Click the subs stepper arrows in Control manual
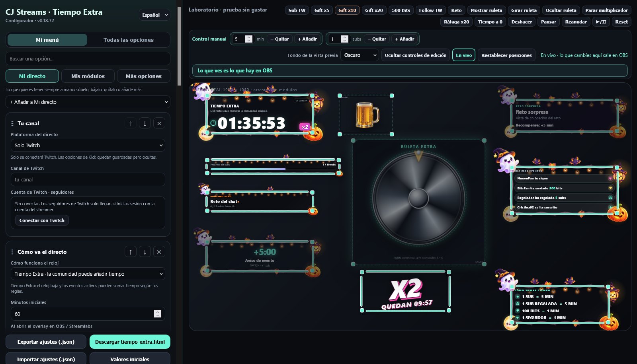Screen dimensions: 637x364 (345, 39)
